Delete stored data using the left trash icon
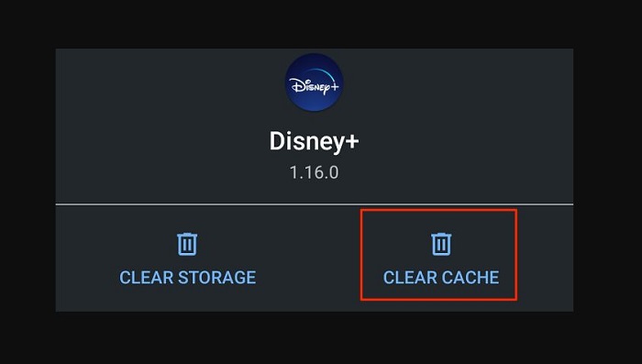The width and height of the screenshot is (642, 364). pyautogui.click(x=187, y=244)
